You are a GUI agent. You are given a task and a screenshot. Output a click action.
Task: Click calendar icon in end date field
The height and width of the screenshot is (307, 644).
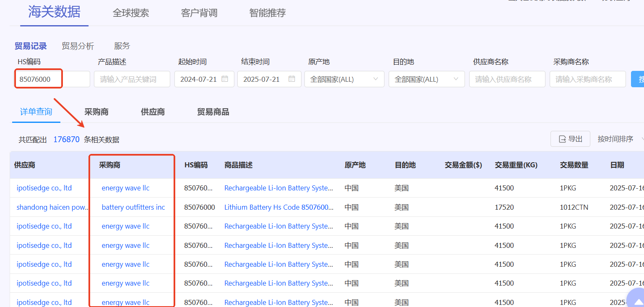tap(292, 79)
